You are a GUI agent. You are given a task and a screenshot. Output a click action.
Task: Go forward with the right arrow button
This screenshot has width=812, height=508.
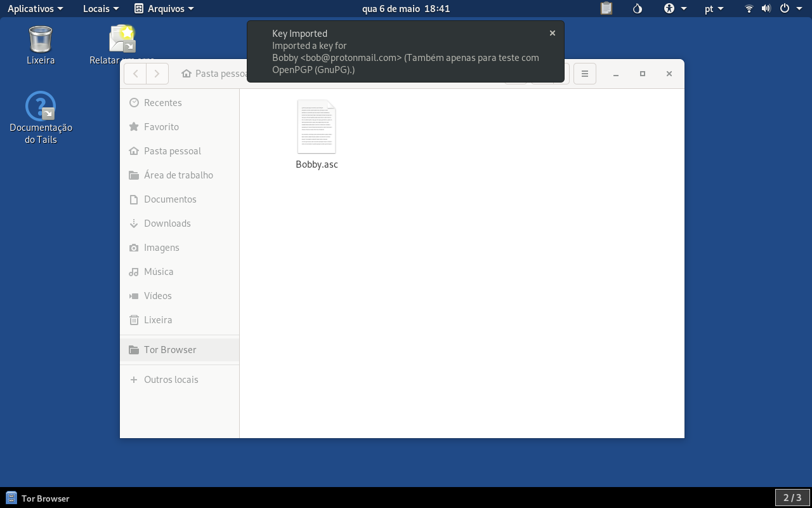[157, 74]
